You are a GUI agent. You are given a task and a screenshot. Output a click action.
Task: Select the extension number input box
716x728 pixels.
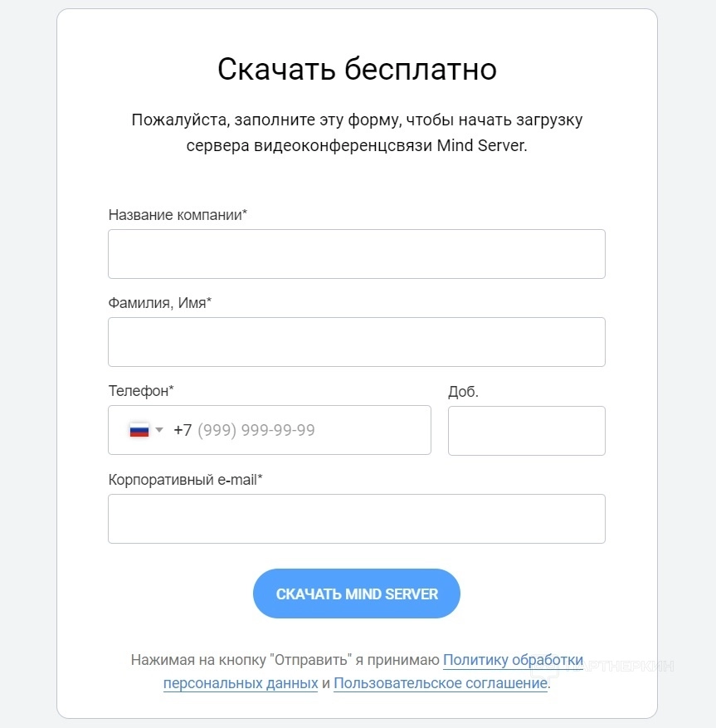pos(526,431)
